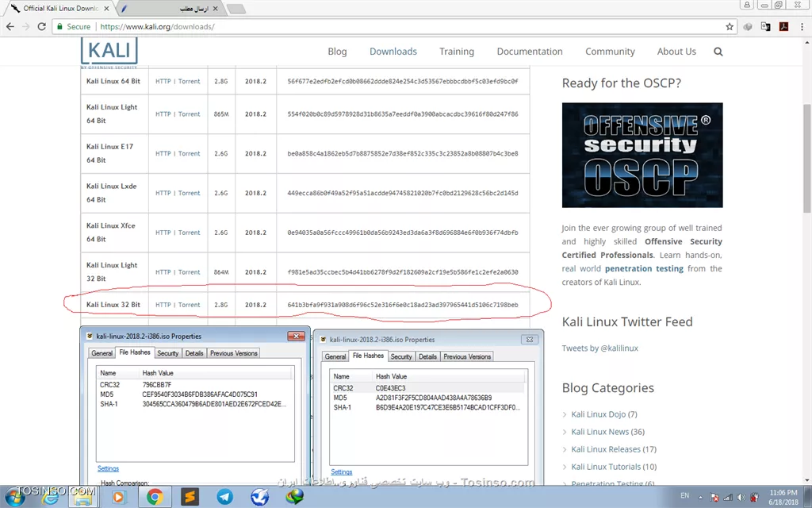Click the Torrent link for Kali Linux 32 Bit
This screenshot has width=812, height=508.
point(189,305)
